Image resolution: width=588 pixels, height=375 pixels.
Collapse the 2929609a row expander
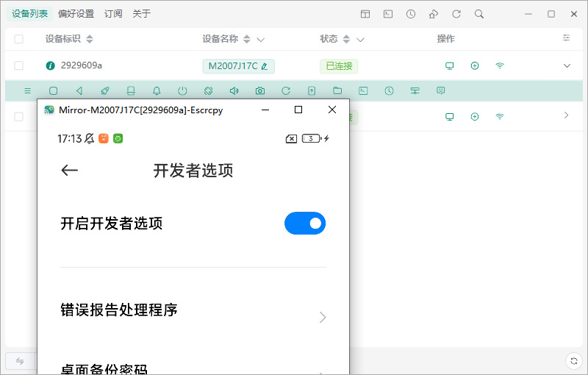coord(567,65)
